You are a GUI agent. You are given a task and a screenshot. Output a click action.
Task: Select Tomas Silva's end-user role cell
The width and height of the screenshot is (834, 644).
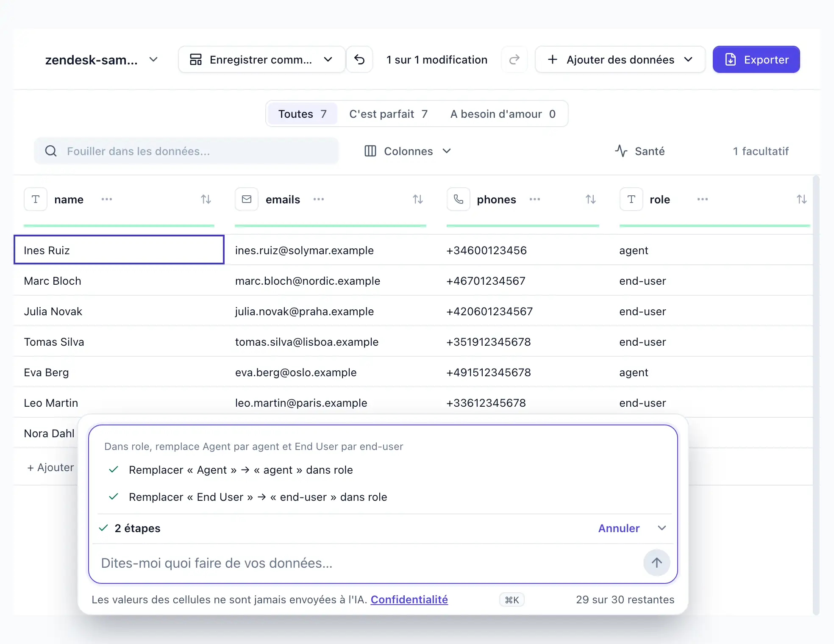point(712,342)
